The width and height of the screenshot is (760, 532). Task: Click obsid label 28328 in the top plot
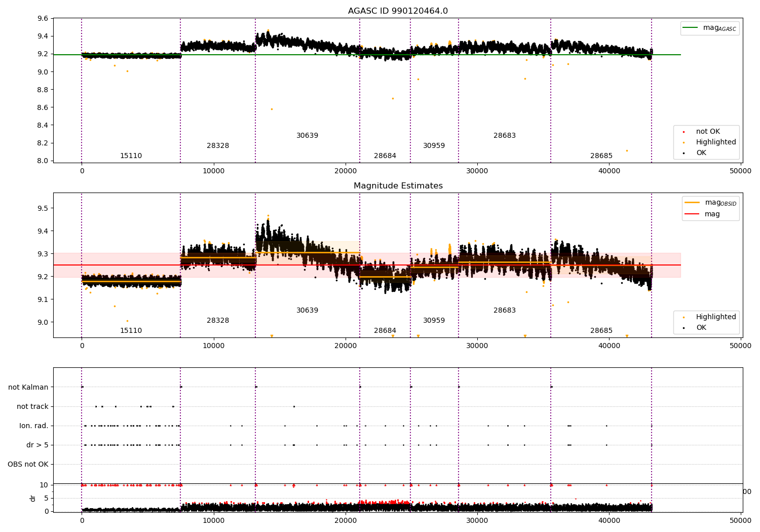pyautogui.click(x=218, y=146)
